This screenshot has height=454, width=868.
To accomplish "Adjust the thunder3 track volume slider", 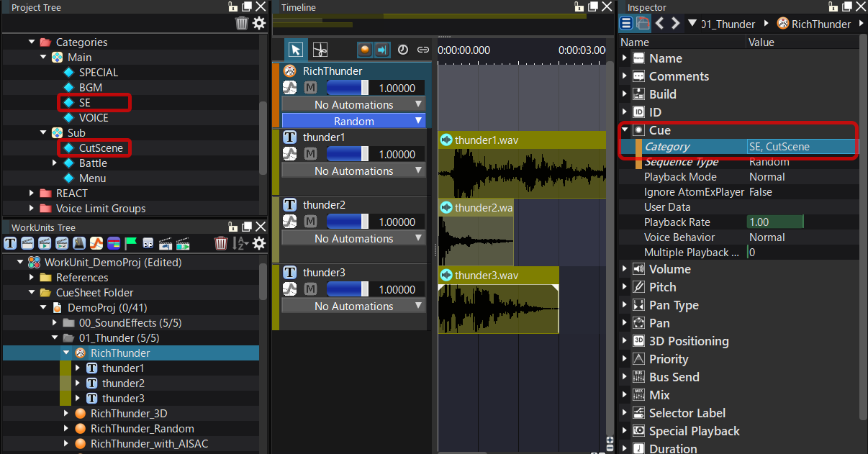I will point(347,289).
